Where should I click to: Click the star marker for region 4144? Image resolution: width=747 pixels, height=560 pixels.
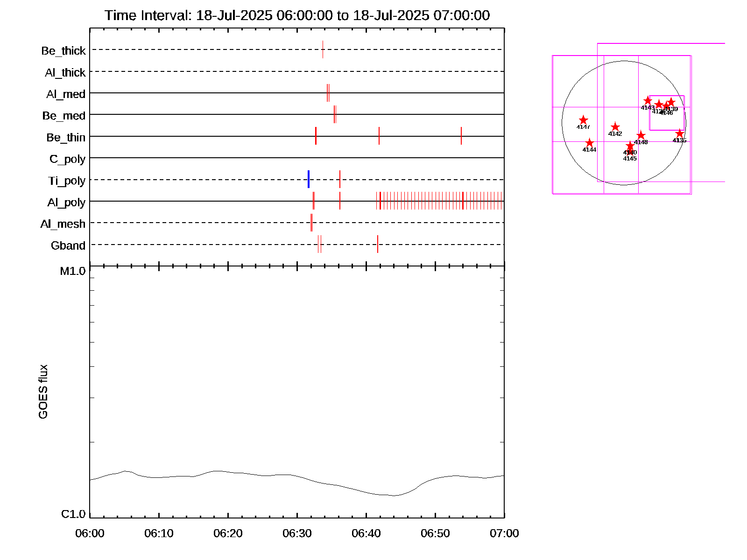(x=589, y=143)
